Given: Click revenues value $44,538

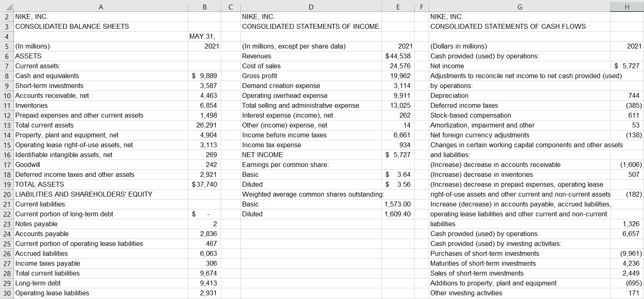Looking at the screenshot, I should click(398, 56).
